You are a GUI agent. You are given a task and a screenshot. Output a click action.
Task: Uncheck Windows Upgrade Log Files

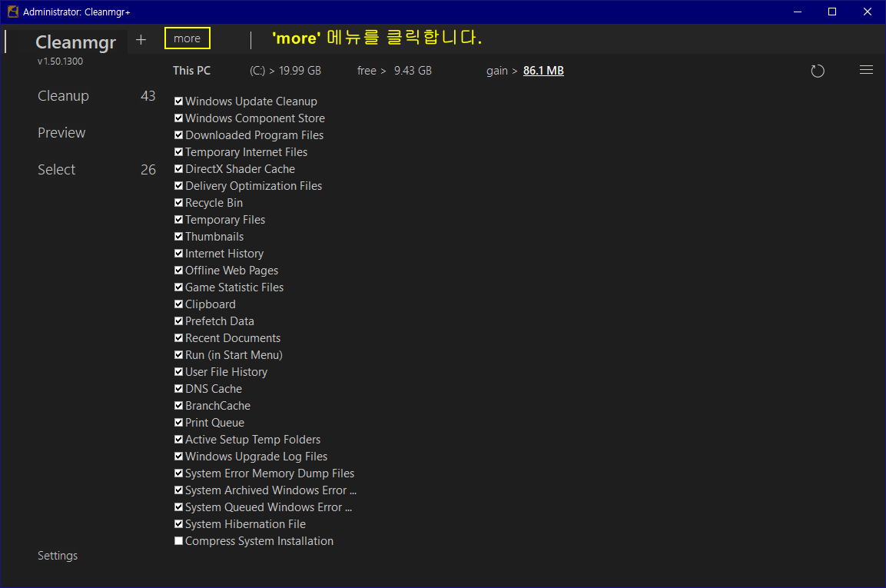(x=178, y=457)
